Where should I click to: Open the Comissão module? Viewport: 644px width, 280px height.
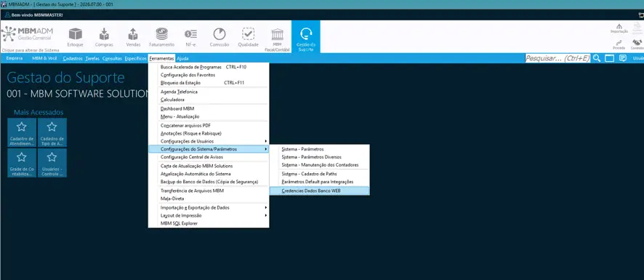pyautogui.click(x=220, y=37)
